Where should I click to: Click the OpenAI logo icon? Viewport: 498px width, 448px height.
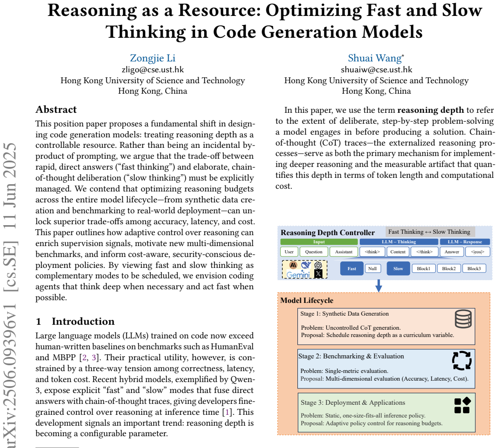(x=318, y=265)
